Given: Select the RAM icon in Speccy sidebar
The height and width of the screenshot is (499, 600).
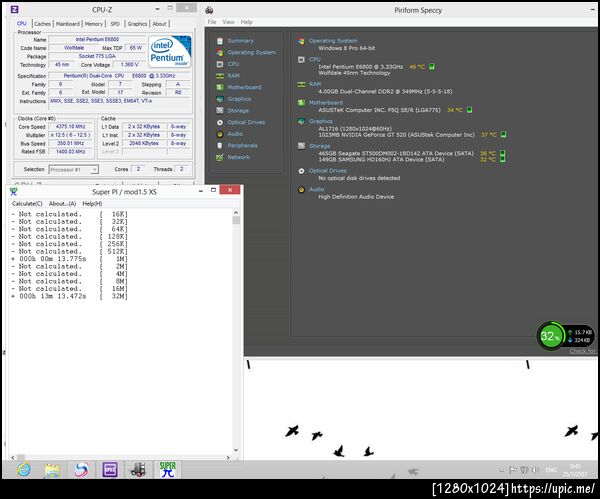Looking at the screenshot, I should tap(220, 76).
